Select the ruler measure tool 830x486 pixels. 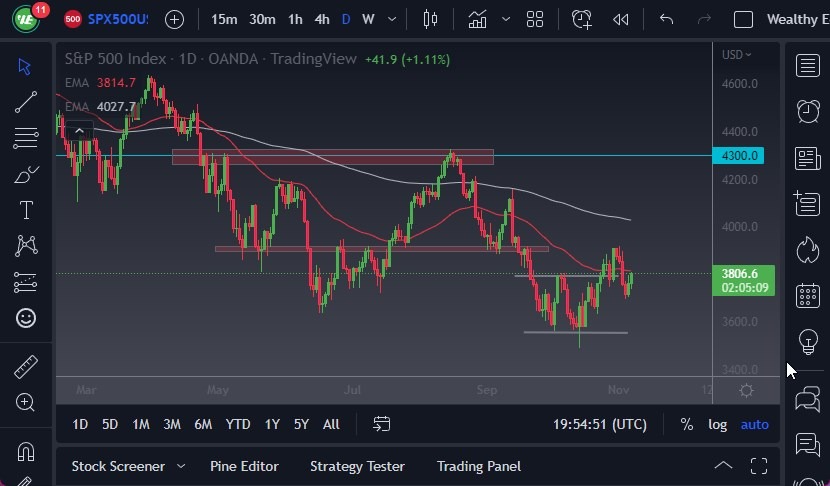tap(26, 367)
